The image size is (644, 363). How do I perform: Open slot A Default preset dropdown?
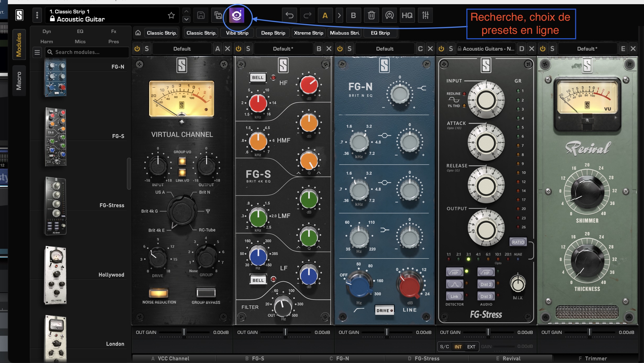coord(182,49)
